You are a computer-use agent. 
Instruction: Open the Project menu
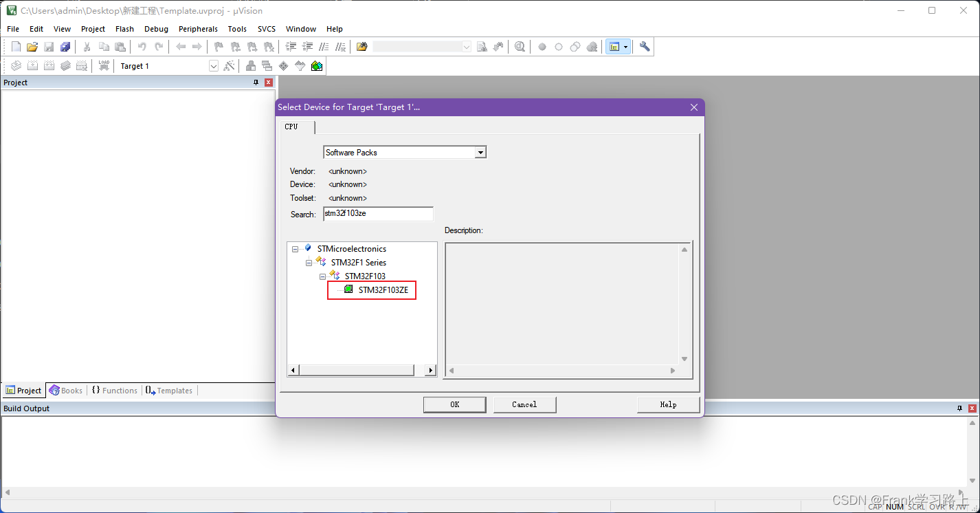[x=93, y=29]
